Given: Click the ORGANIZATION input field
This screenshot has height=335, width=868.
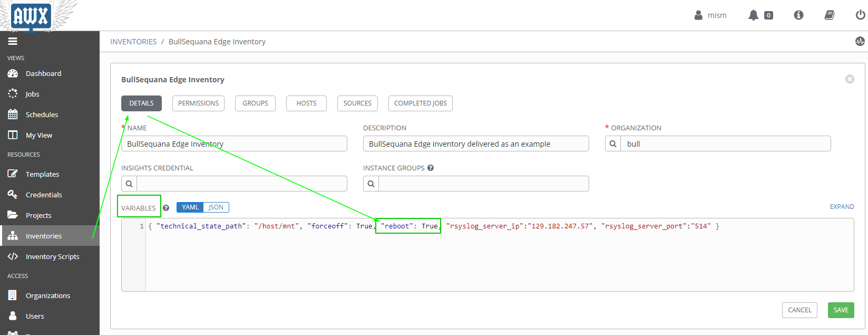Looking at the screenshot, I should (x=726, y=143).
